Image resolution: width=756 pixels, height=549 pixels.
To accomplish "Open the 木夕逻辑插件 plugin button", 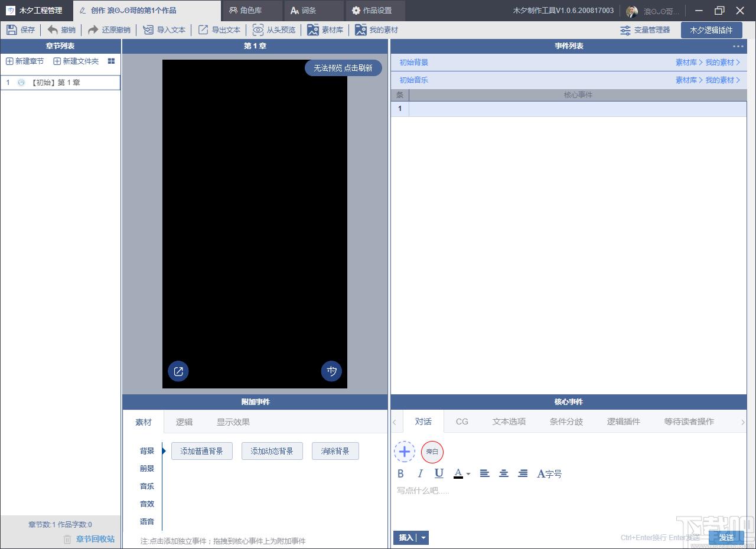I will 711,30.
